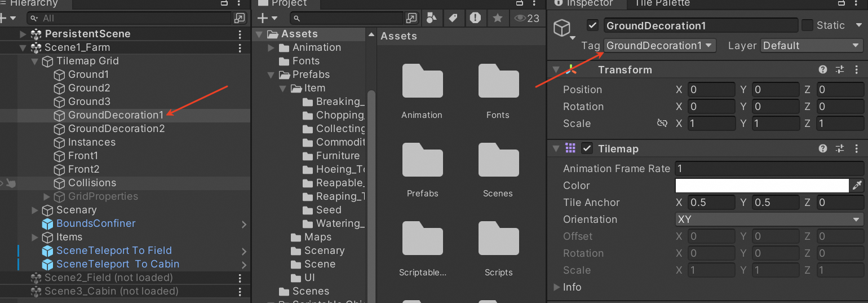Expand the Items object in Hierarchy
The image size is (868, 303).
pos(35,237)
